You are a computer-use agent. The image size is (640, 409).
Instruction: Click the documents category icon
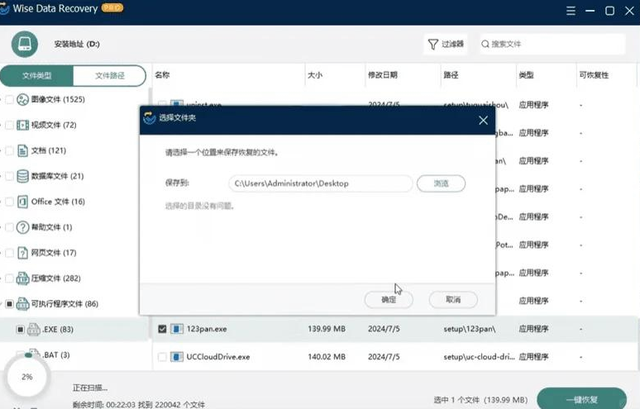pos(22,151)
